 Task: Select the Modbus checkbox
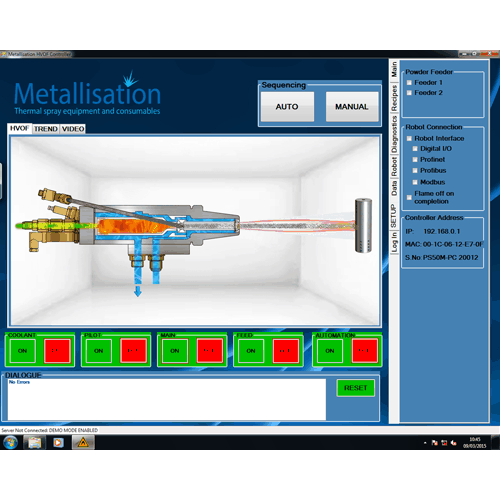tap(415, 182)
